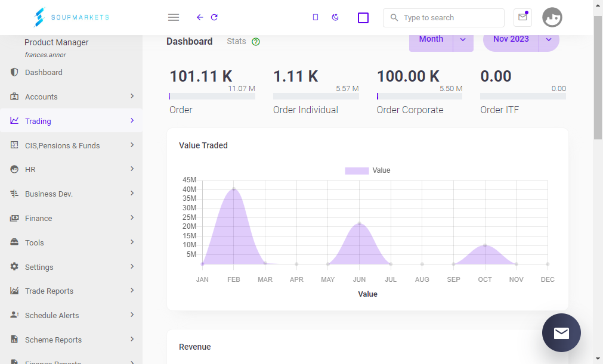The image size is (603, 364).
Task: Expand the Trade Reports chevron
Action: point(132,290)
